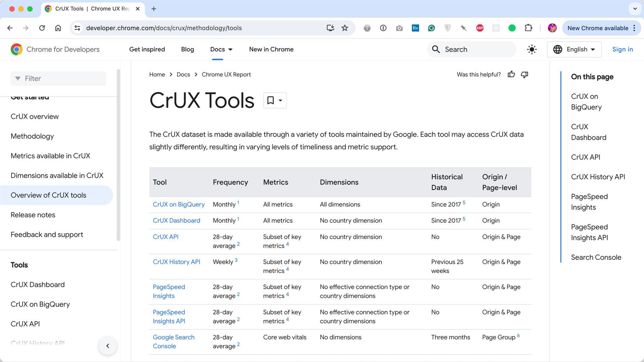Click Docs in the breadcrumb

(183, 74)
